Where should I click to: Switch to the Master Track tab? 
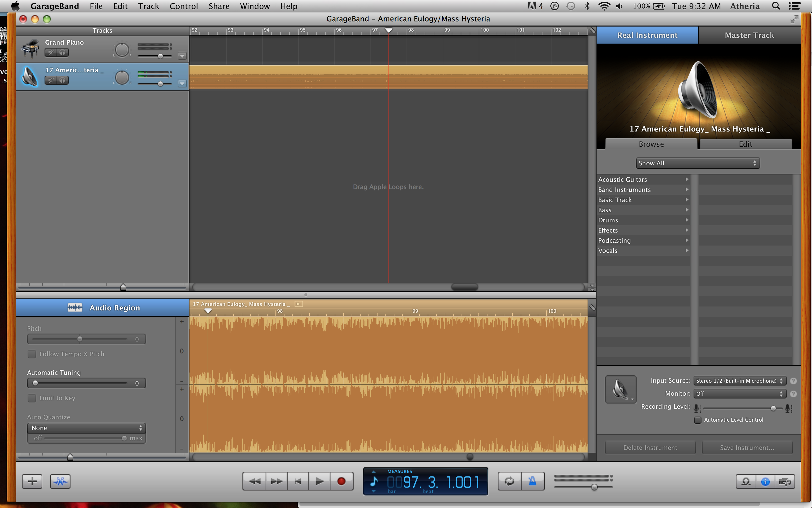(749, 35)
